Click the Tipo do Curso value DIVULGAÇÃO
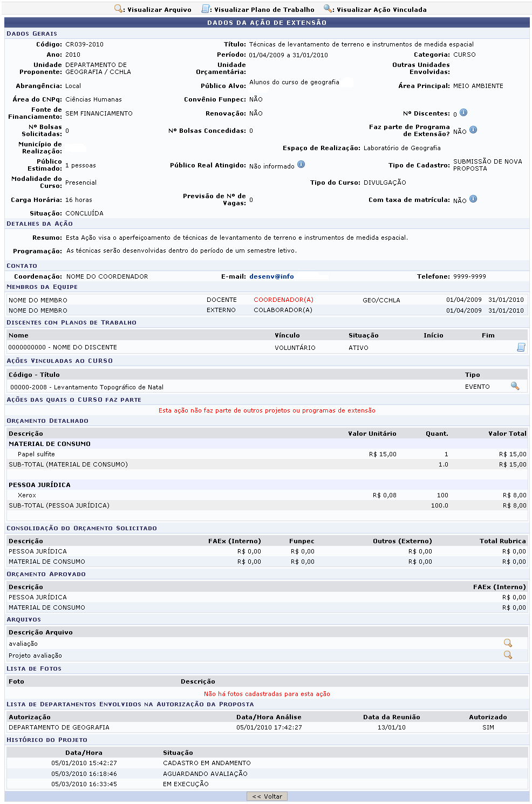Image resolution: width=532 pixels, height=804 pixels. (x=385, y=183)
